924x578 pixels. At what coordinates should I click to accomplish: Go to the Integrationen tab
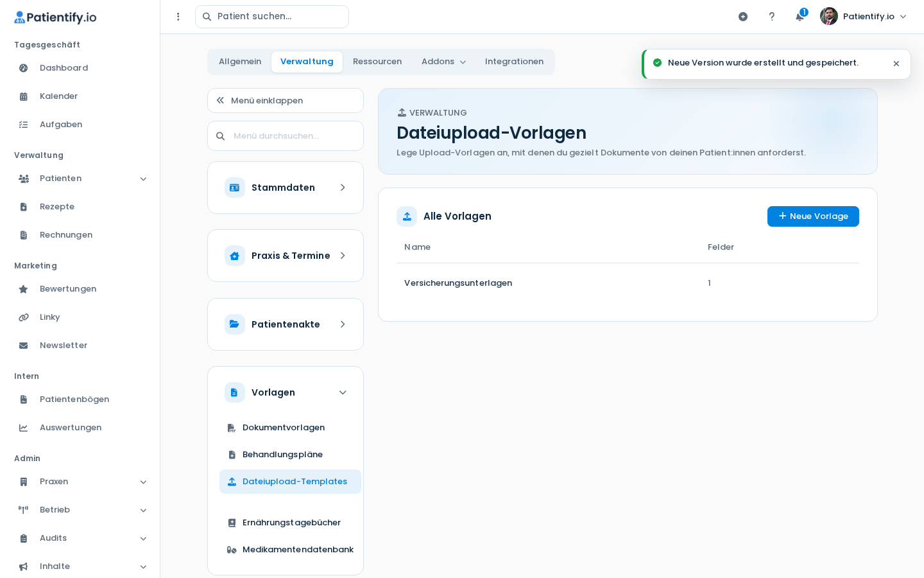(x=514, y=62)
